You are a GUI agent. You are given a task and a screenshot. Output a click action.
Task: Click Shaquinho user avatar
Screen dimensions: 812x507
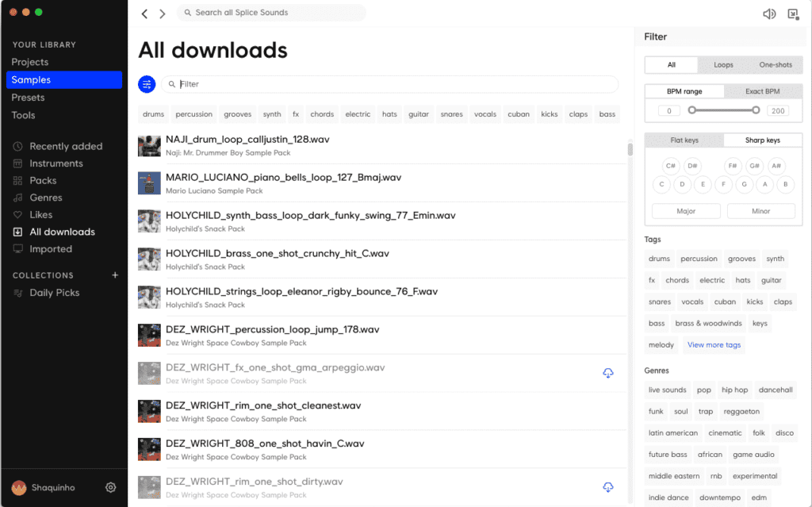[x=19, y=487]
